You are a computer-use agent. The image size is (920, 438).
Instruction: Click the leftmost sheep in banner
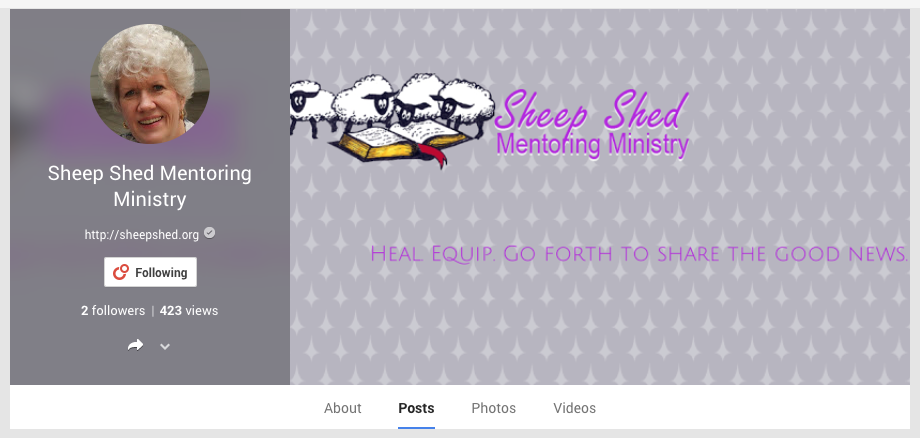click(x=309, y=107)
